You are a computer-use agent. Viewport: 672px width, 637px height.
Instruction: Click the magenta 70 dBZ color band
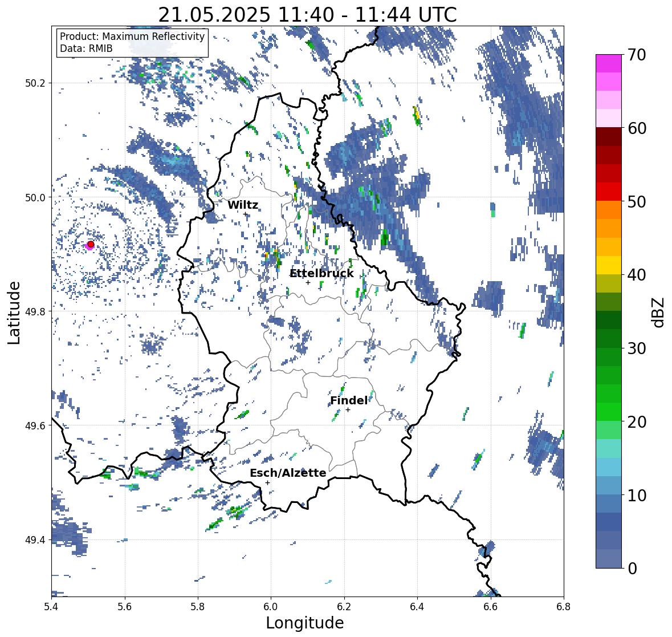609,63
